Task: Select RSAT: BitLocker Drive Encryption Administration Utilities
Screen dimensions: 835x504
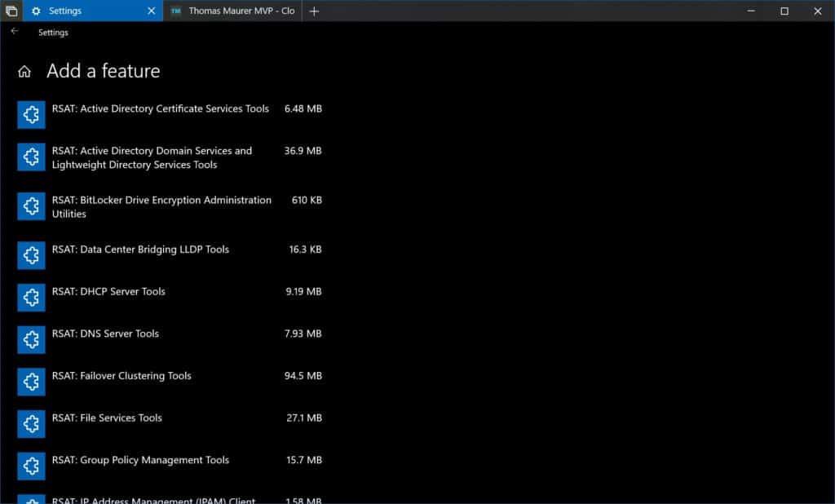Action: tap(161, 206)
